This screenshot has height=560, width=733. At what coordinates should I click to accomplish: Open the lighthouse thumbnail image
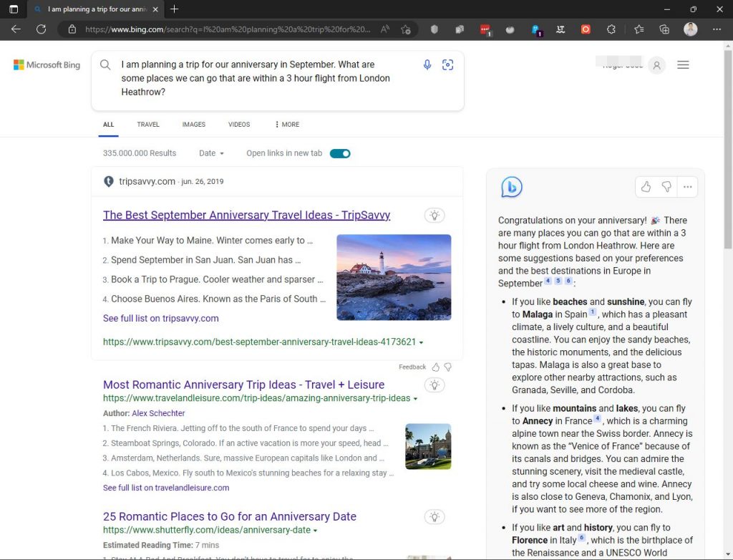coord(394,277)
